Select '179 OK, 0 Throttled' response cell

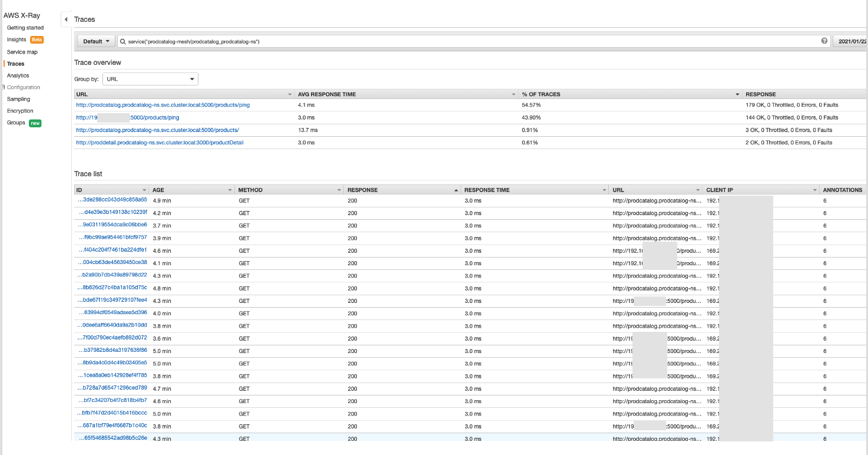pyautogui.click(x=791, y=105)
